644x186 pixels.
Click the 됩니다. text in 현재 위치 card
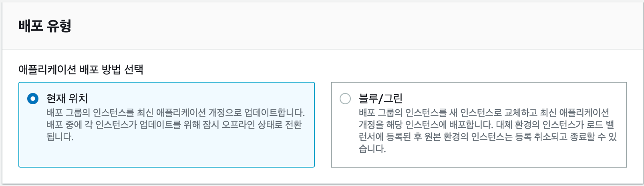(x=60, y=137)
